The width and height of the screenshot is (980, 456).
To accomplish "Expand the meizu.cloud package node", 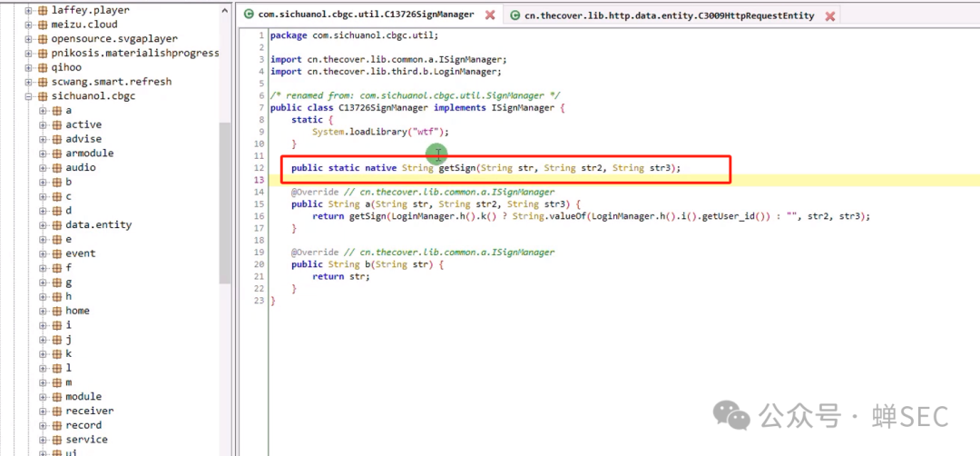I will [28, 25].
